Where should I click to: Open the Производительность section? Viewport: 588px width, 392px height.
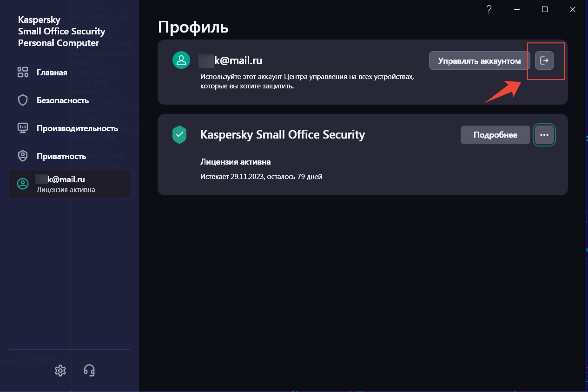[x=69, y=128]
